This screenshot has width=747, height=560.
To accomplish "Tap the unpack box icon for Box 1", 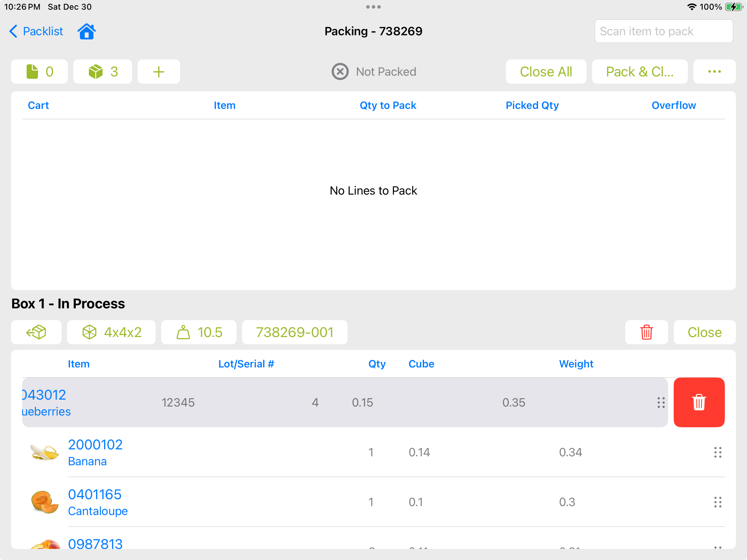I will coord(36,332).
